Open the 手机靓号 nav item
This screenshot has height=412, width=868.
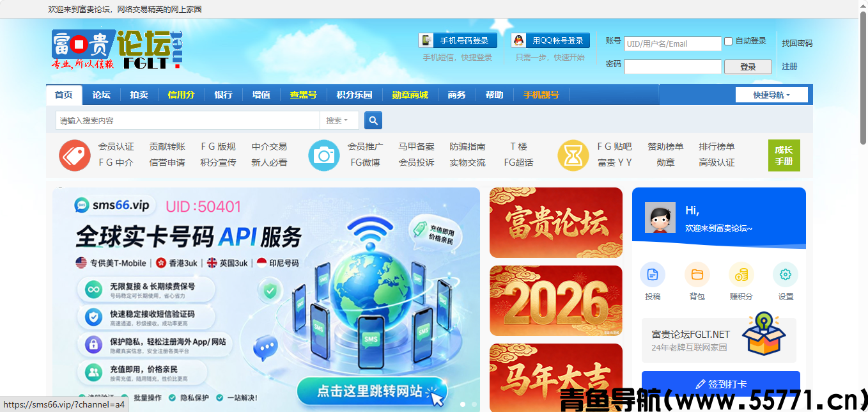541,95
